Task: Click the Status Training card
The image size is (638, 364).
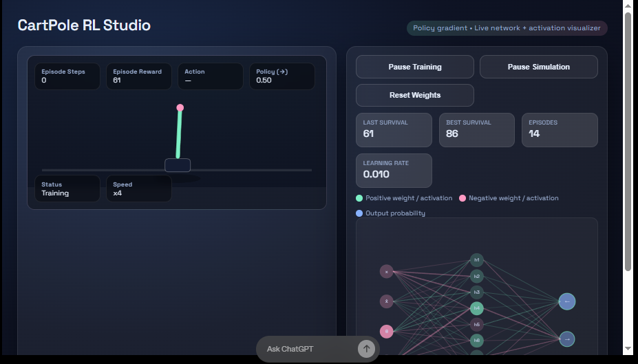Action: (x=67, y=189)
